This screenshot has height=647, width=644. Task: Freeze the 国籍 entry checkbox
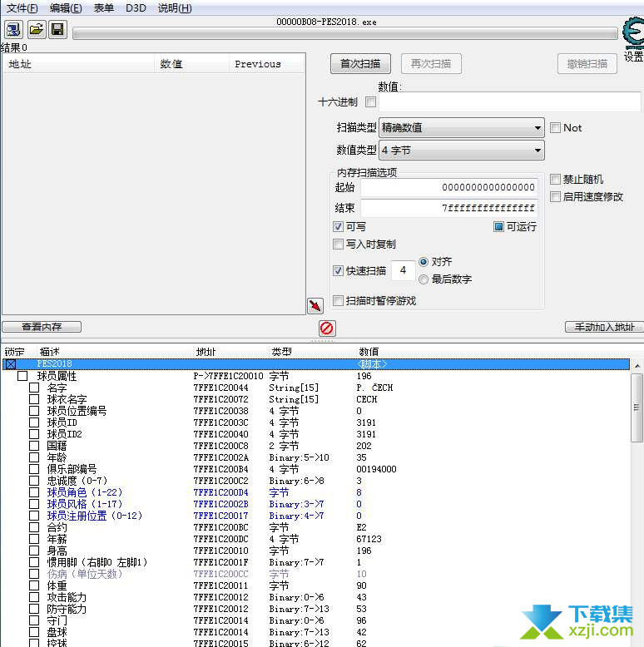tap(34, 446)
